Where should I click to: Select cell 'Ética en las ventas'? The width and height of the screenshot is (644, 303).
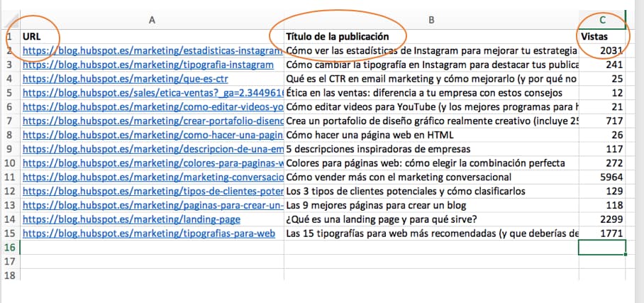pos(431,93)
